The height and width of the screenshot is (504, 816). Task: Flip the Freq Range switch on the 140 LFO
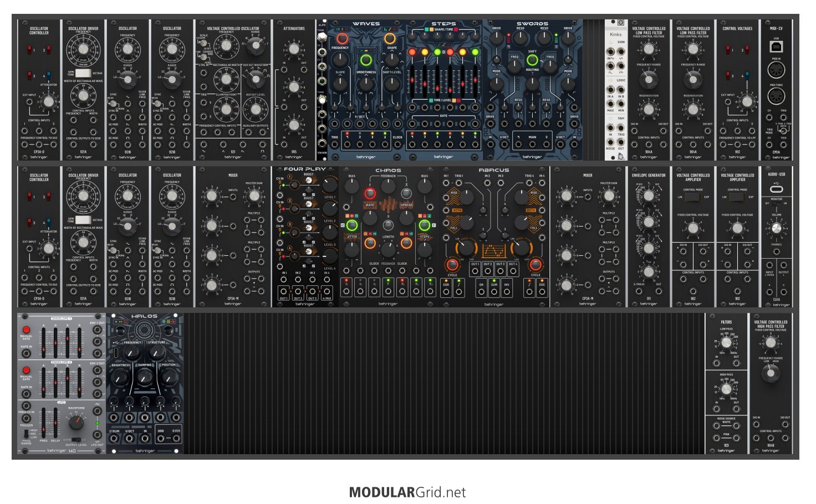pyautogui.click(x=26, y=433)
